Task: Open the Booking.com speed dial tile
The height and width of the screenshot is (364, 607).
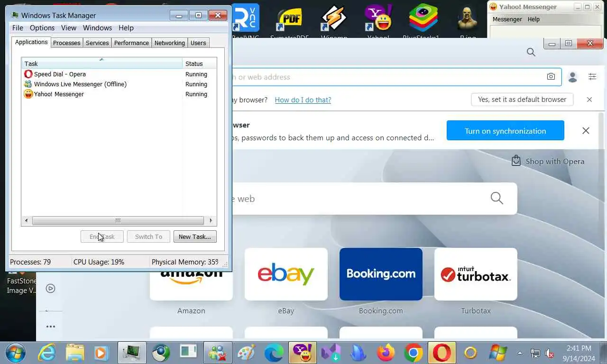Action: 381,274
